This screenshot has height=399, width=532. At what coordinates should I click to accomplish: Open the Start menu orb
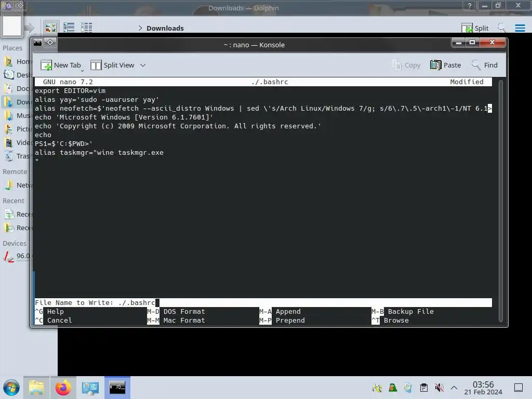[x=11, y=388]
